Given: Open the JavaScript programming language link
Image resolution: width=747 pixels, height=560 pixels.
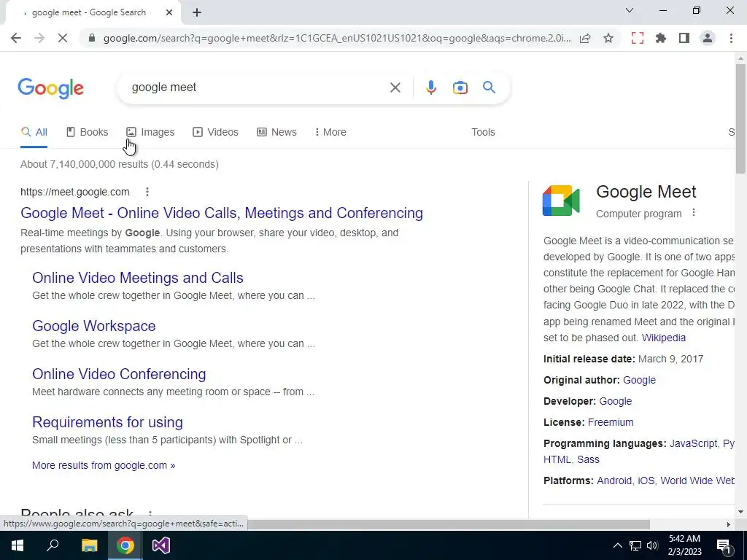Looking at the screenshot, I should (x=693, y=443).
